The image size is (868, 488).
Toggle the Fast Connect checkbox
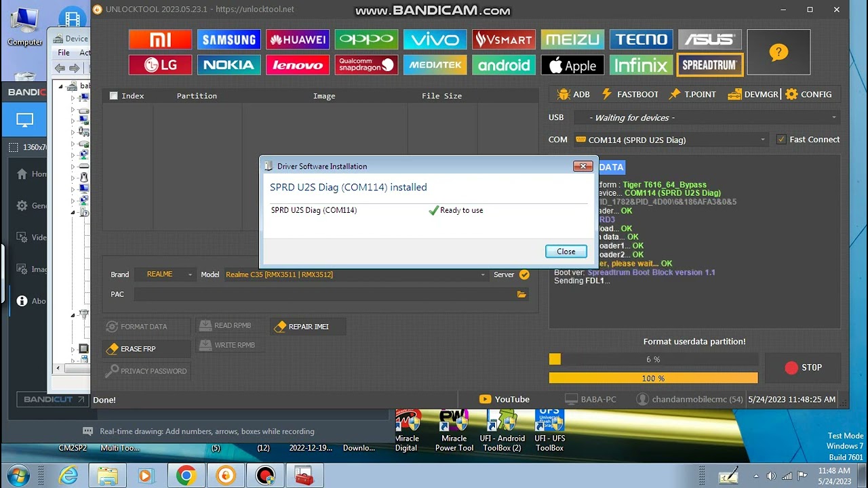(781, 140)
